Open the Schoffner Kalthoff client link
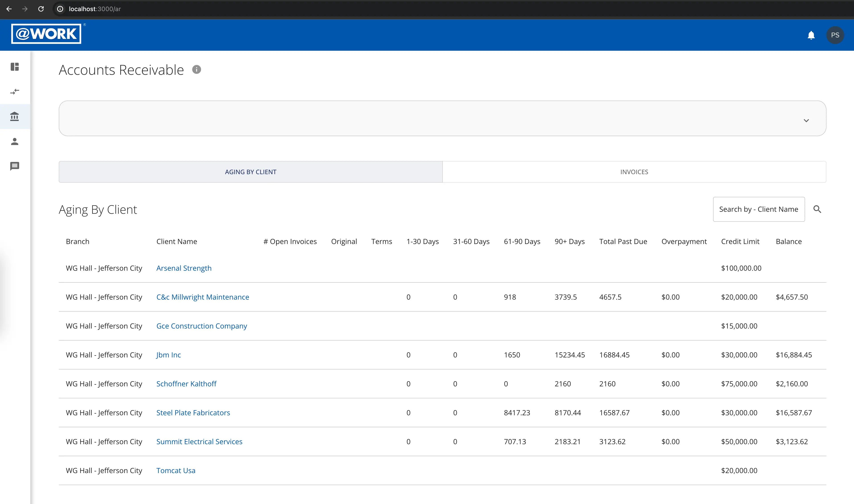This screenshot has height=504, width=854. click(186, 383)
